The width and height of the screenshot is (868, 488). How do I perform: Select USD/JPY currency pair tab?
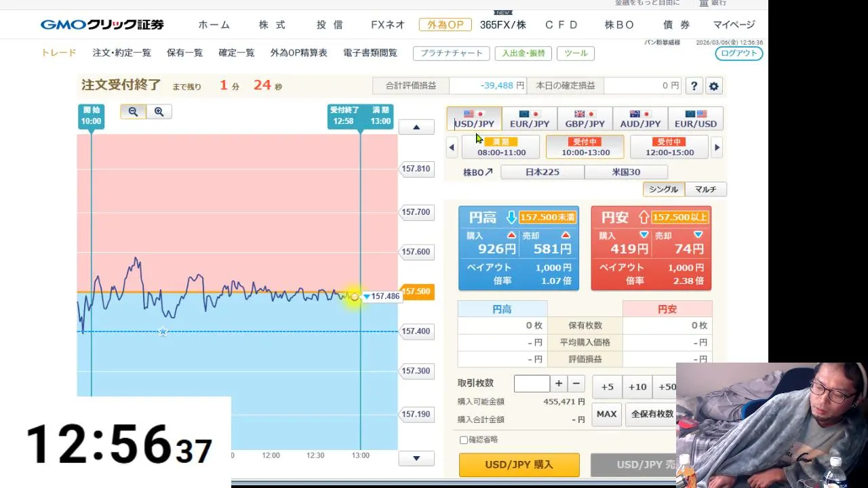coord(474,119)
